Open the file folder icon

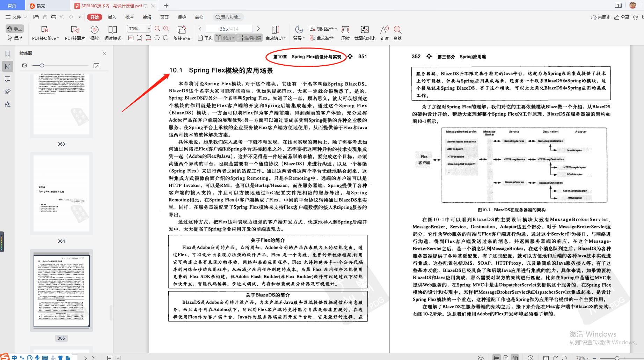[36, 17]
